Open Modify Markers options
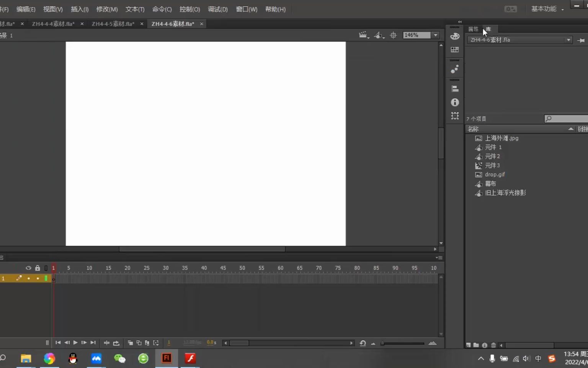588x368 pixels. 156,343
